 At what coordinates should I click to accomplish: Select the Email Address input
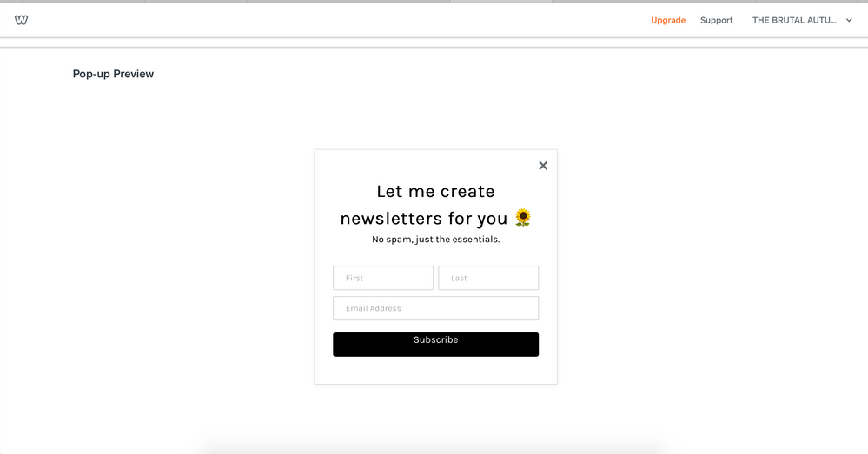click(435, 308)
